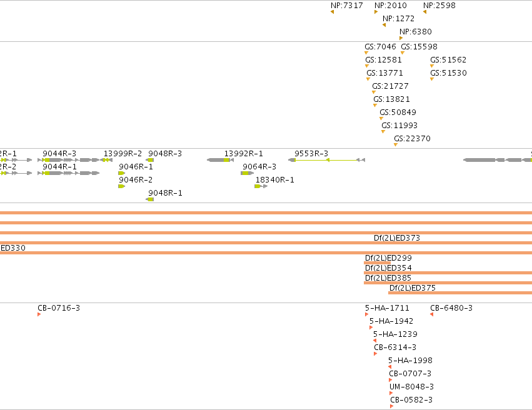Click the orange triangle under GS:22370
Viewport: 532px width, 410px height.
click(x=396, y=145)
